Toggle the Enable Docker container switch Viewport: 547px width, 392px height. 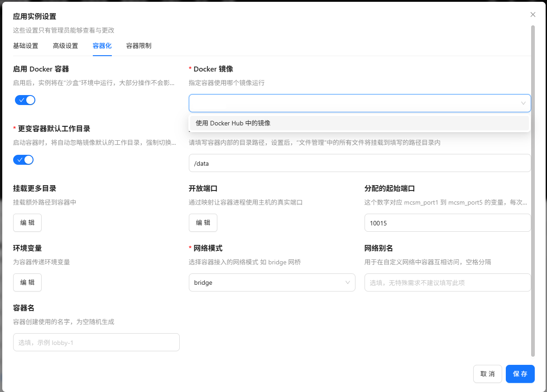click(25, 100)
